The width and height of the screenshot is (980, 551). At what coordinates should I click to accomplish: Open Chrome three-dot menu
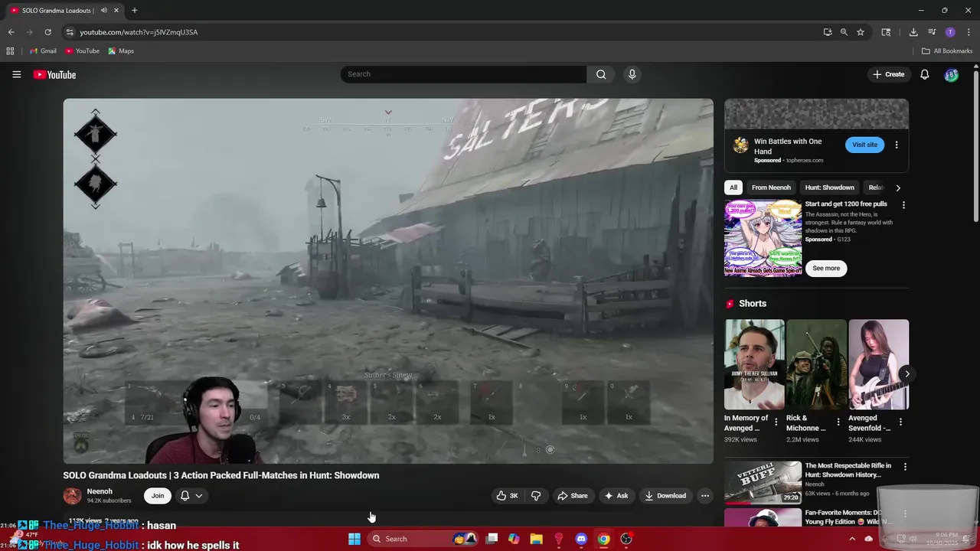click(x=968, y=32)
